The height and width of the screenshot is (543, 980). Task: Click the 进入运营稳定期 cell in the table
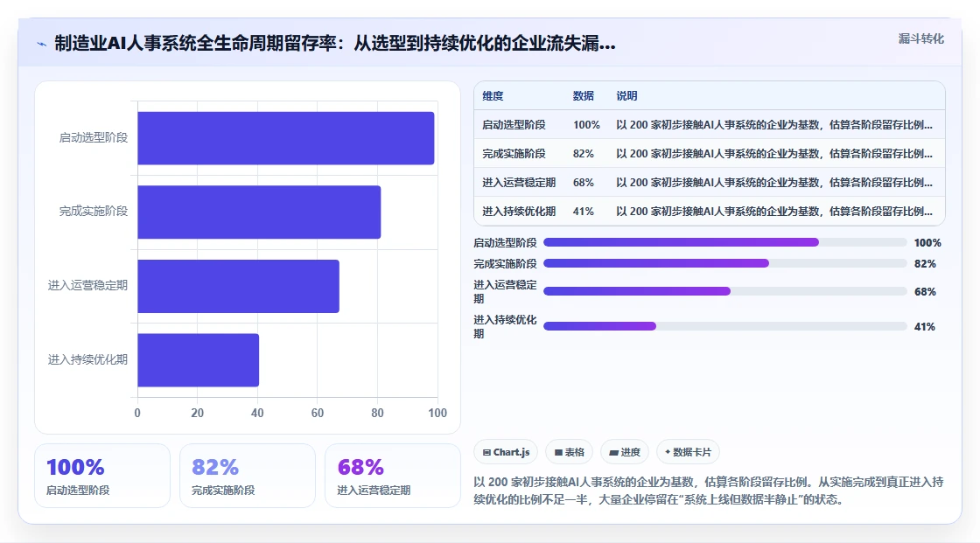519,182
